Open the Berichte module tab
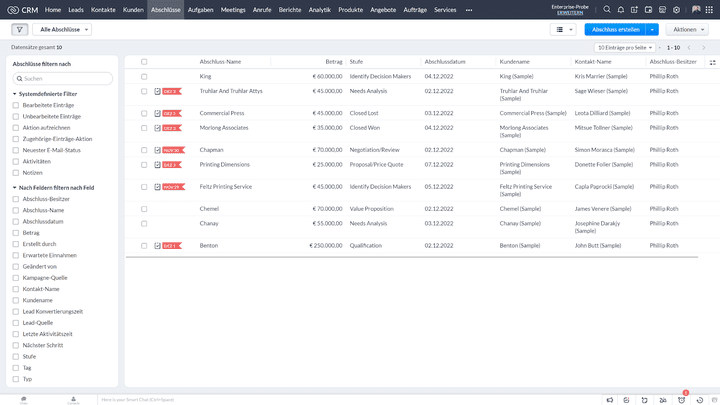 (x=290, y=9)
